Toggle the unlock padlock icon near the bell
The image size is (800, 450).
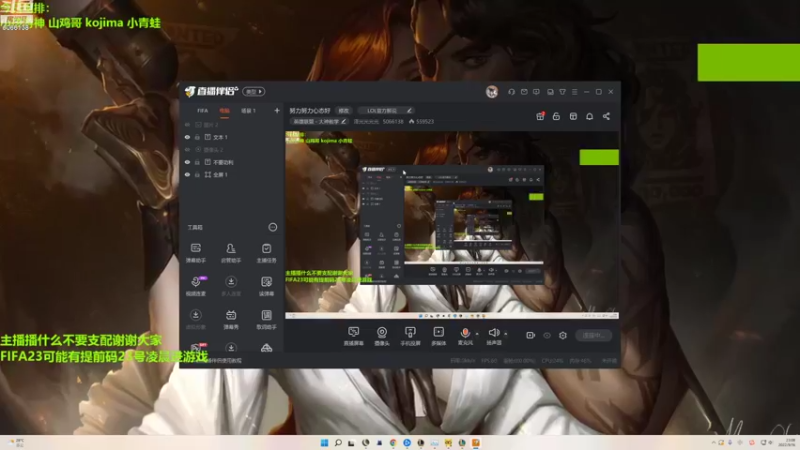(x=556, y=116)
